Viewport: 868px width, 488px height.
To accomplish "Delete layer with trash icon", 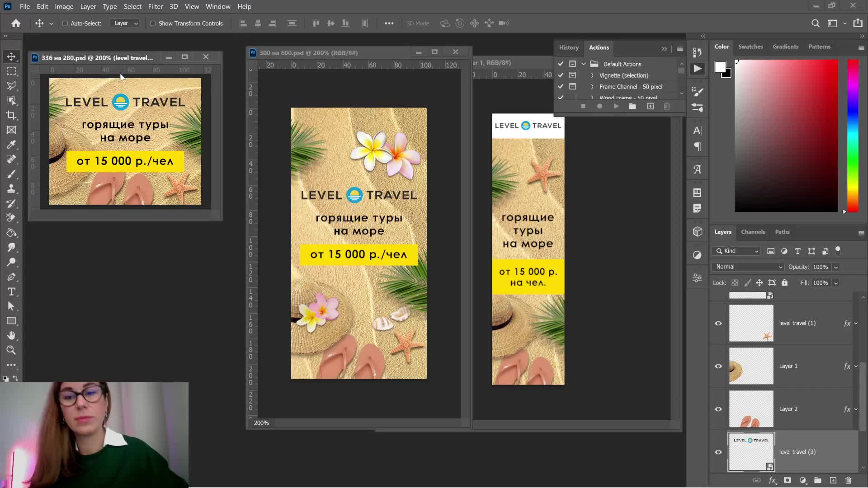I will [x=848, y=480].
